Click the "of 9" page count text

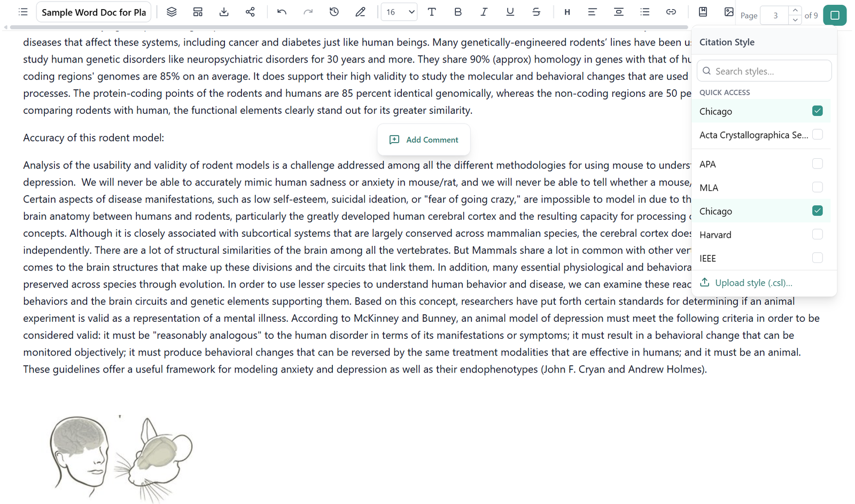(x=811, y=15)
